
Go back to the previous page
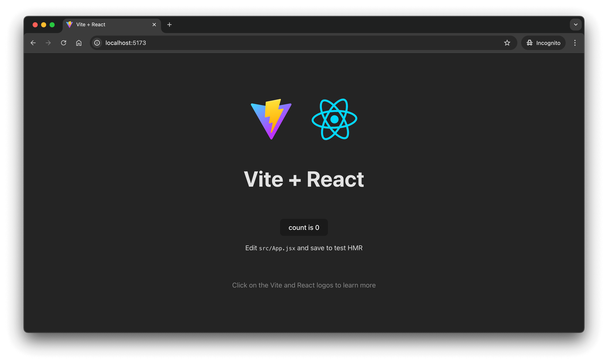pos(33,43)
